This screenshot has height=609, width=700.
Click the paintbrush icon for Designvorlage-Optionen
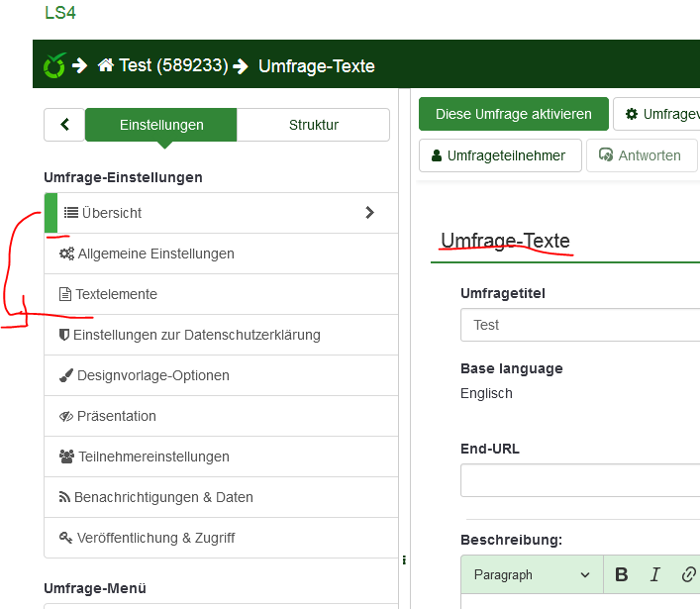pyautogui.click(x=66, y=375)
